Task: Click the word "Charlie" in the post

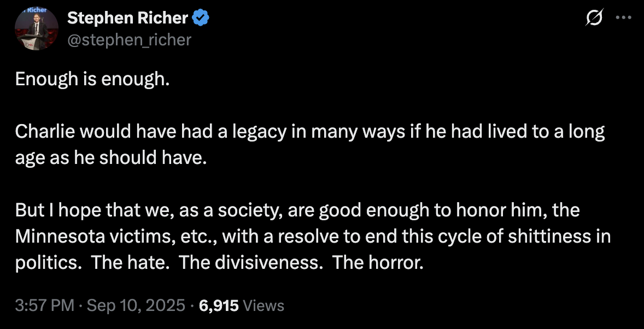Action: (46, 132)
